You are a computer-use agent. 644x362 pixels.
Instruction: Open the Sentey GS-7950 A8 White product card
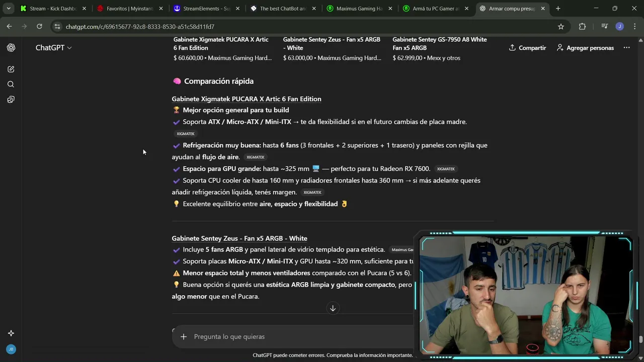point(441,49)
